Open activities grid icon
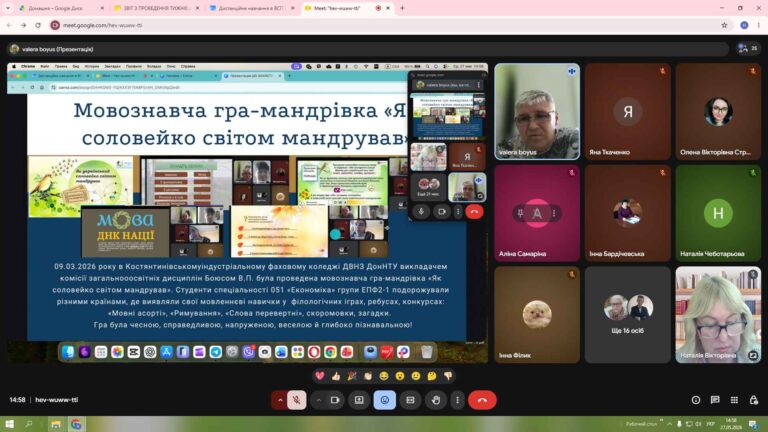 click(734, 400)
